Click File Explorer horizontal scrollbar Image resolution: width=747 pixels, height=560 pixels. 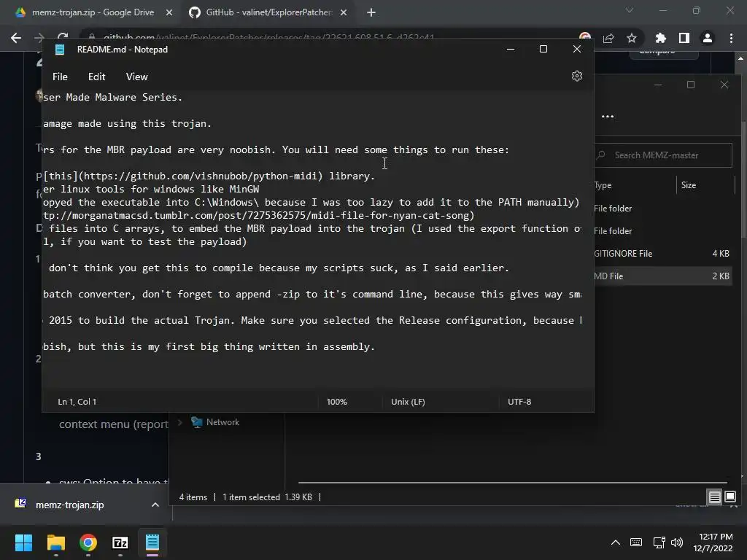pyautogui.click(x=512, y=483)
